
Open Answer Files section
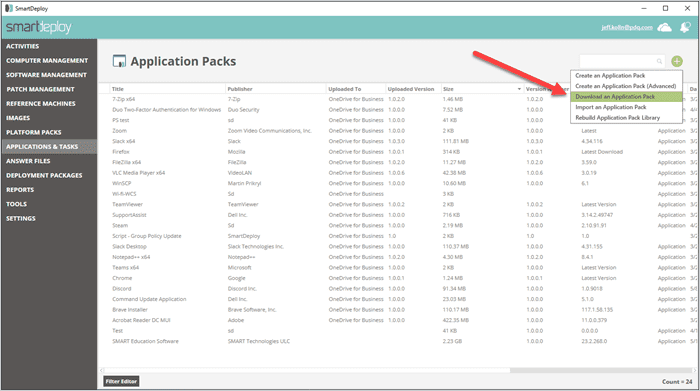[x=28, y=161]
